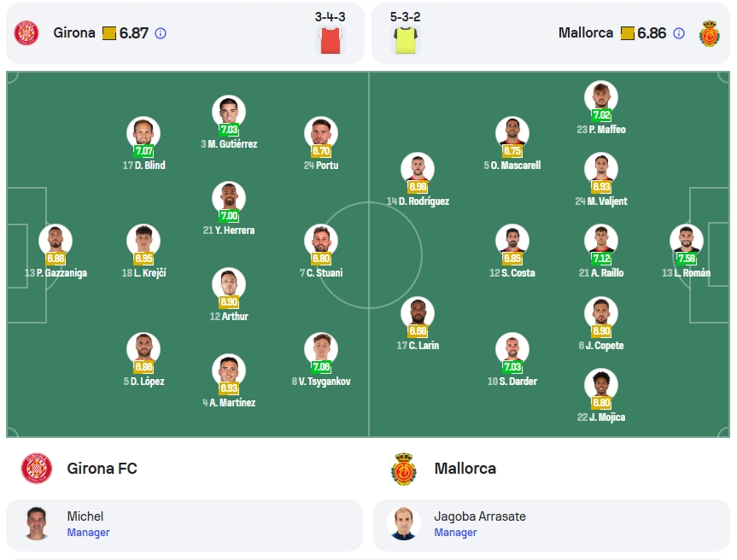Click manager Michel's photo
Viewport: 737px width, 560px height.
pos(37,523)
